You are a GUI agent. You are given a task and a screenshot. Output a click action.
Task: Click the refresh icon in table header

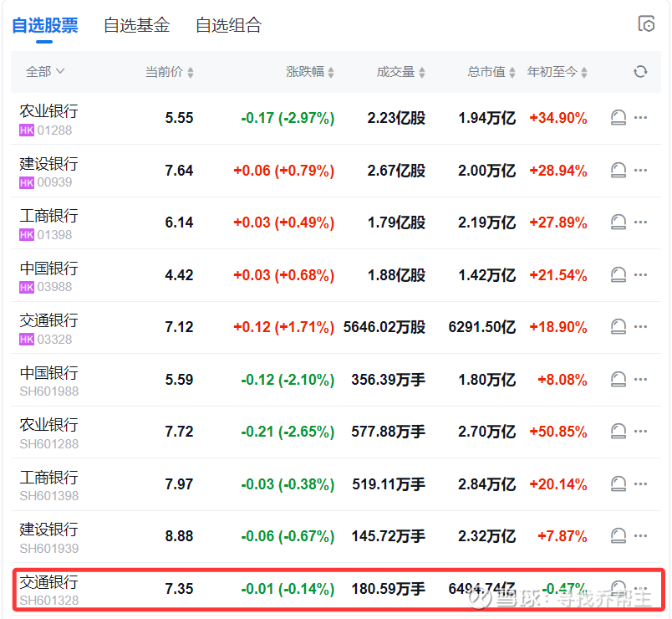[x=640, y=72]
